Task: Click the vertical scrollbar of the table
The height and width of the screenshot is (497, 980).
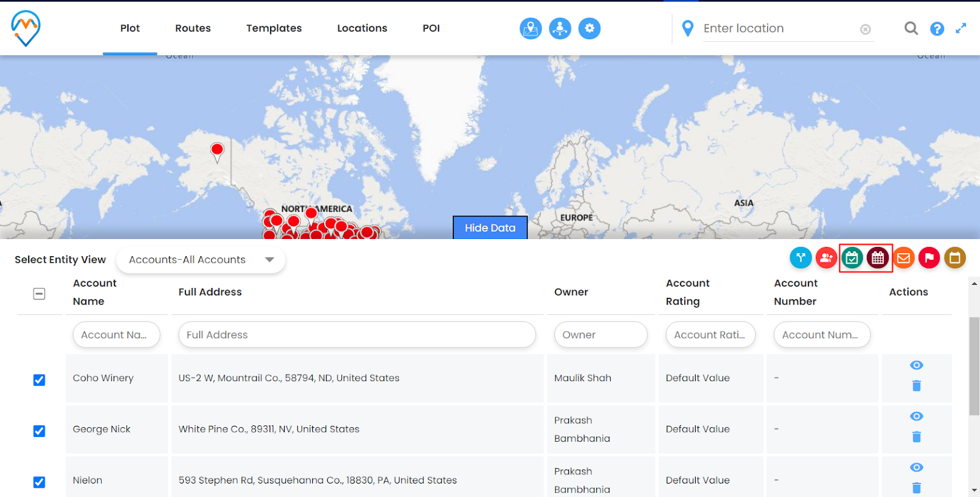Action: [x=974, y=366]
